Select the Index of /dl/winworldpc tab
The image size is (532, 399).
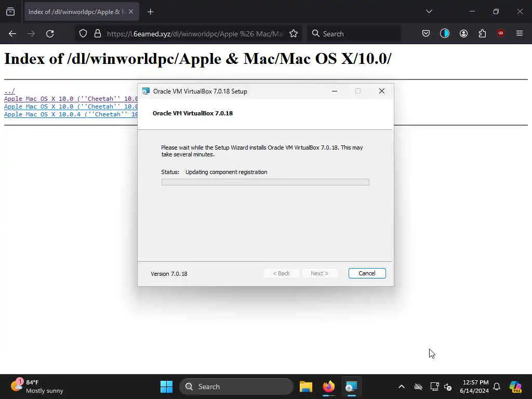(82, 12)
